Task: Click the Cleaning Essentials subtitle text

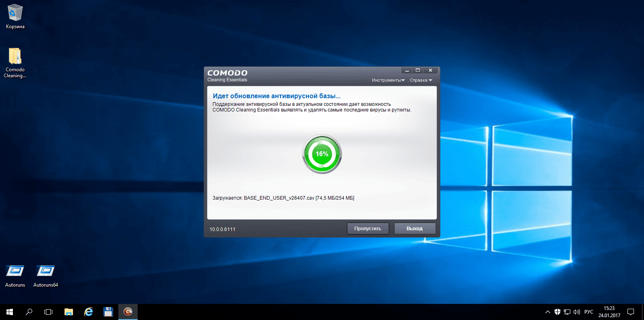Action: 227,80
